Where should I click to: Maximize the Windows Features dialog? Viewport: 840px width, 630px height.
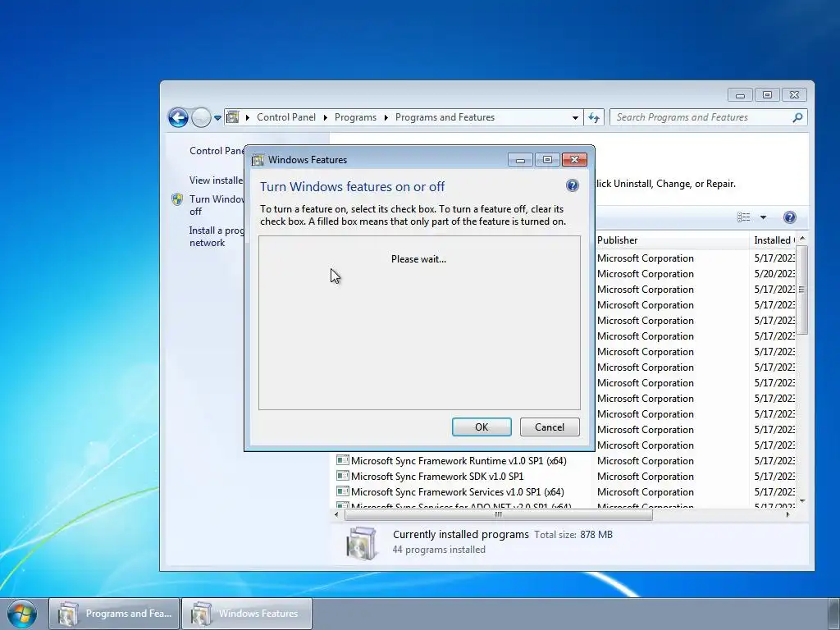pos(547,160)
